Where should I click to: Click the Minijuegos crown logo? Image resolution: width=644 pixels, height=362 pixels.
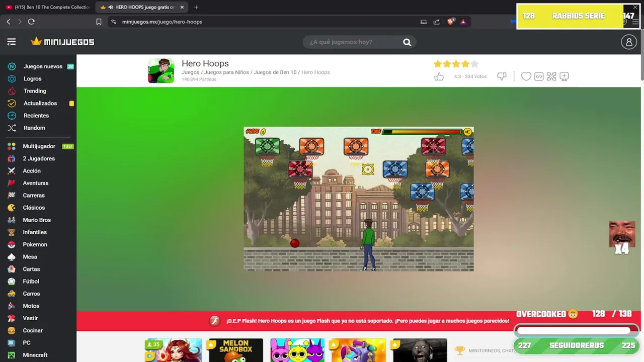point(62,42)
